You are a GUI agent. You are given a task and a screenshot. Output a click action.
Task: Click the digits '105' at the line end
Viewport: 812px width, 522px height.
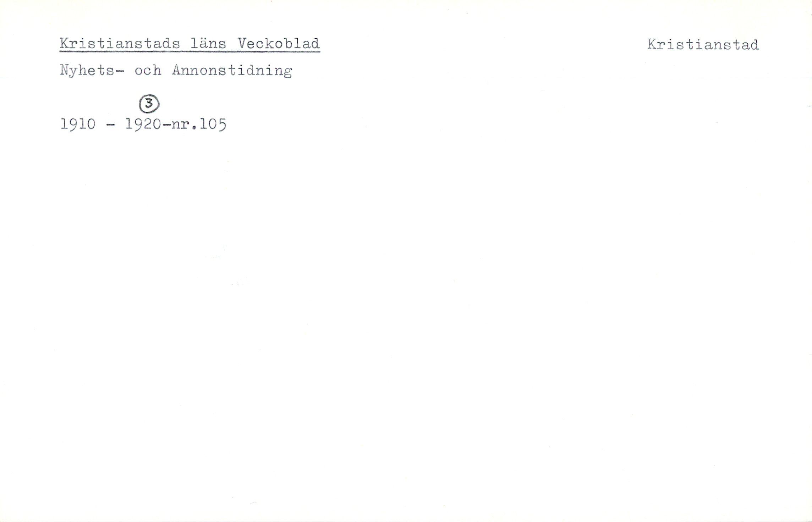pyautogui.click(x=213, y=124)
